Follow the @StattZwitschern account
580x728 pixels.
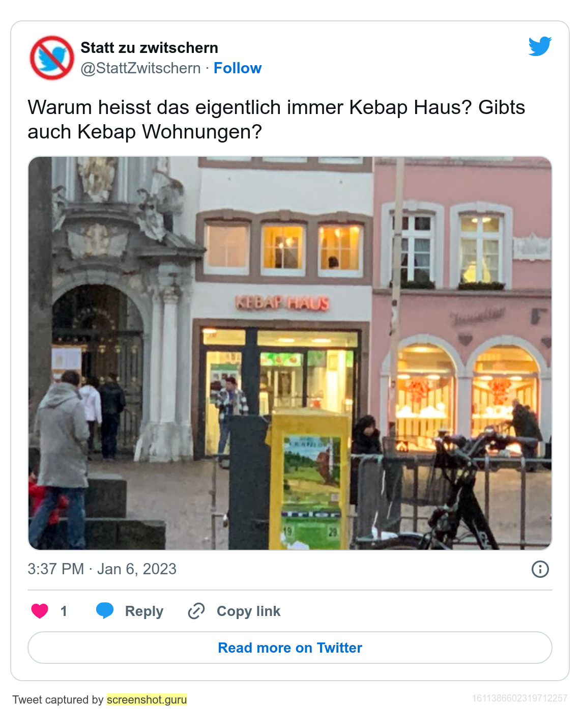pyautogui.click(x=238, y=68)
